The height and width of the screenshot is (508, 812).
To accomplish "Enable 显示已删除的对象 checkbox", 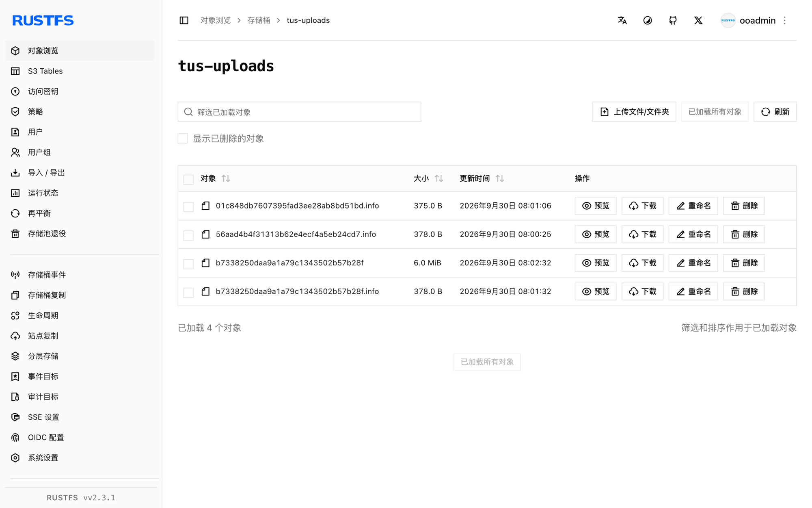I will [183, 139].
